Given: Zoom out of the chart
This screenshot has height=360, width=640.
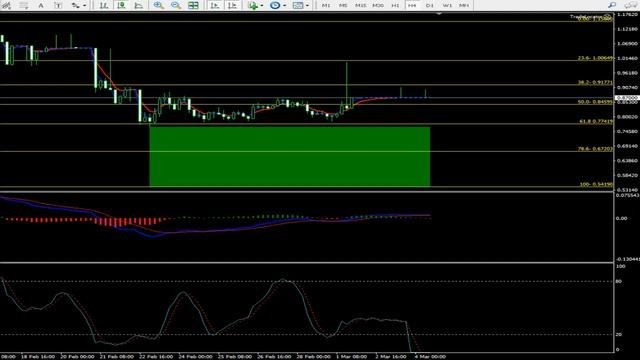Looking at the screenshot, I should coord(176,5).
